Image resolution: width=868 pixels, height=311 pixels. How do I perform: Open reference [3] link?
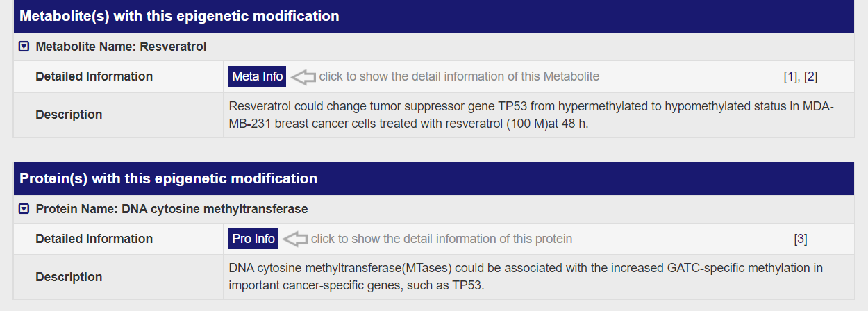pyautogui.click(x=801, y=239)
